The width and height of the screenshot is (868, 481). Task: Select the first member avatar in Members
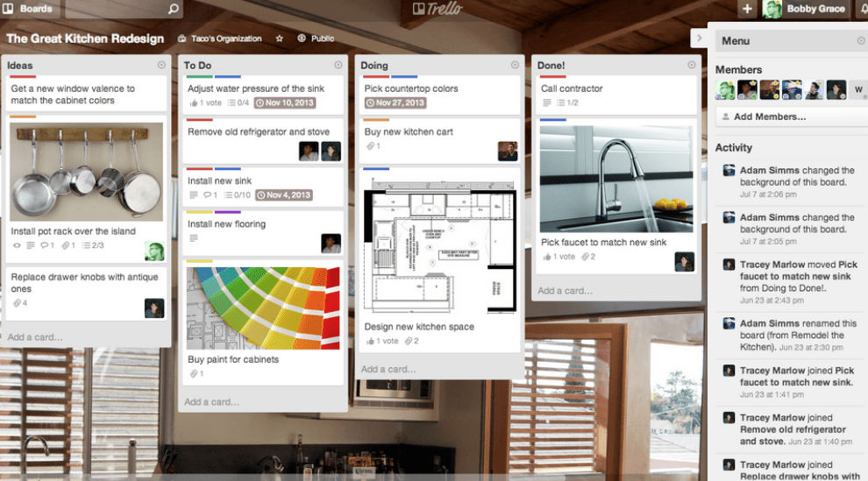725,89
